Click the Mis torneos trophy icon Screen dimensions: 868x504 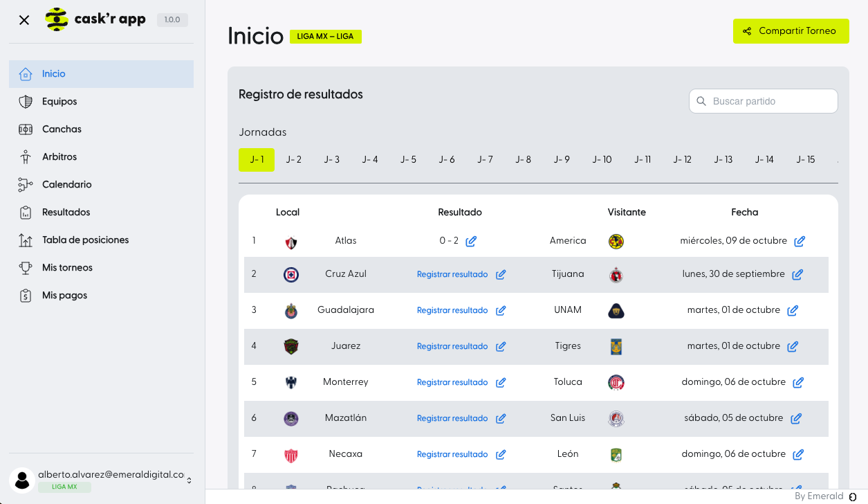click(x=26, y=268)
